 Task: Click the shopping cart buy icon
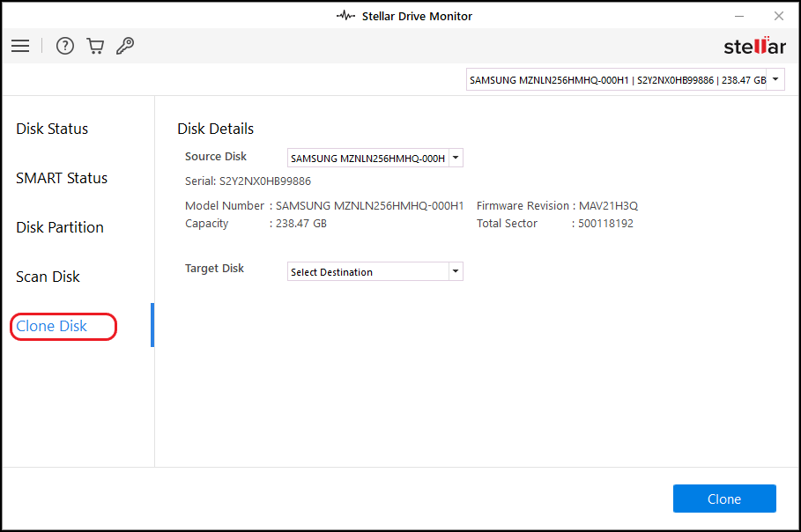[x=95, y=46]
